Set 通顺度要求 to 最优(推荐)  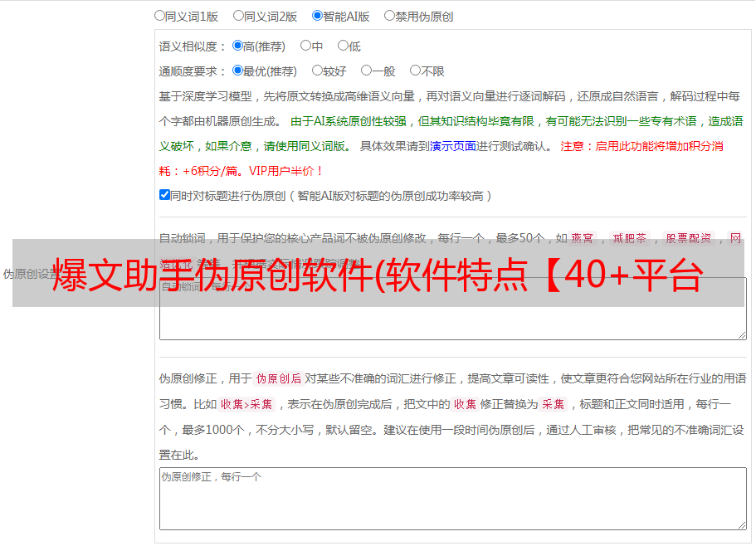click(x=237, y=71)
